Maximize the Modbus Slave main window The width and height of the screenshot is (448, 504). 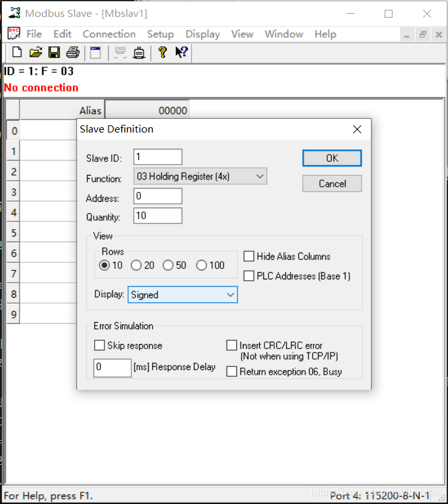click(x=389, y=14)
